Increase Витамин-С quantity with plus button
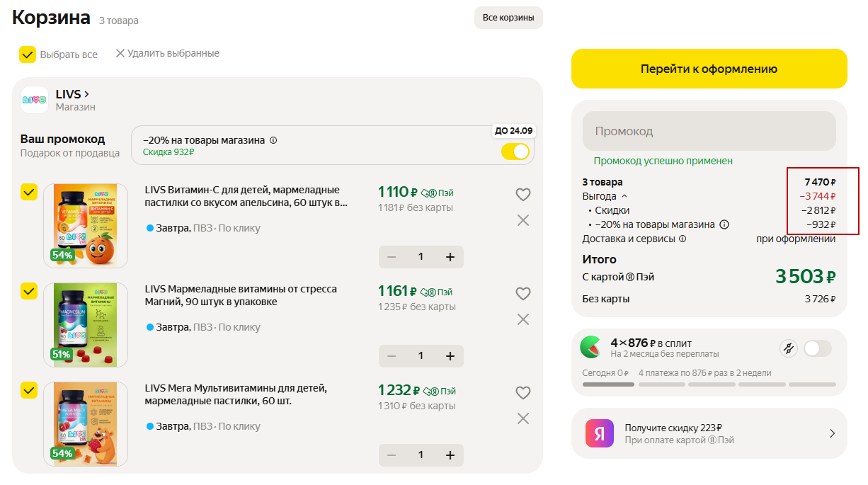Image resolution: width=868 pixels, height=485 pixels. click(450, 257)
